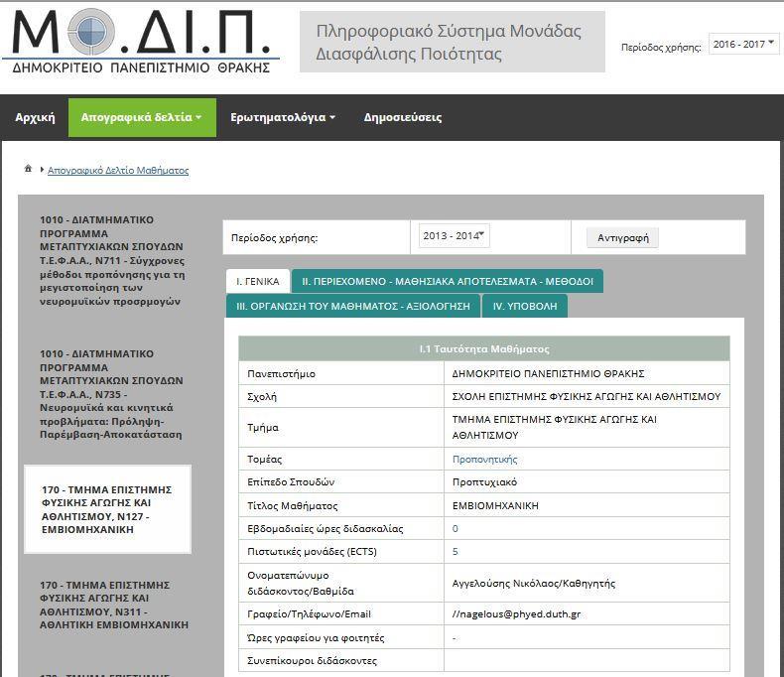
Task: Click the Προπονητικής value in Τομέας row
Action: (x=484, y=459)
